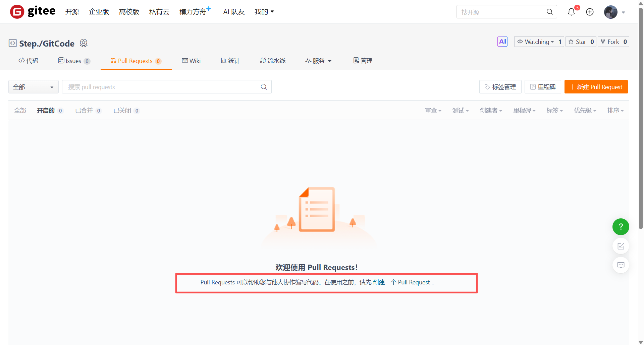
Task: Expand the 里程碑 filter dropdown
Action: [525, 111]
